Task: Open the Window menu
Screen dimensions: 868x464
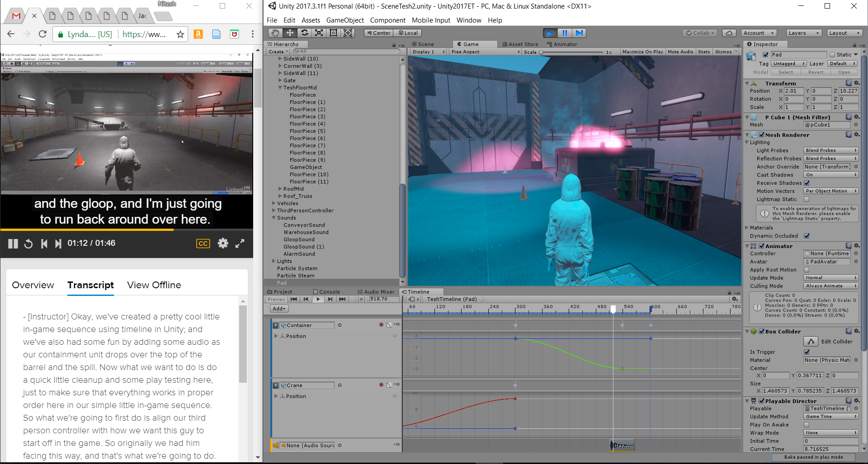Action: click(469, 20)
